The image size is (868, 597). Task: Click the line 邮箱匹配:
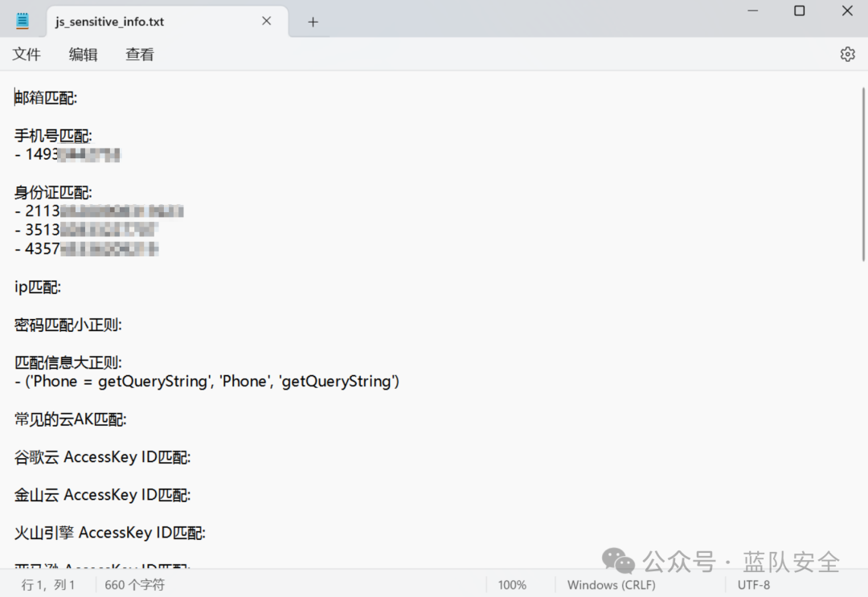[46, 98]
